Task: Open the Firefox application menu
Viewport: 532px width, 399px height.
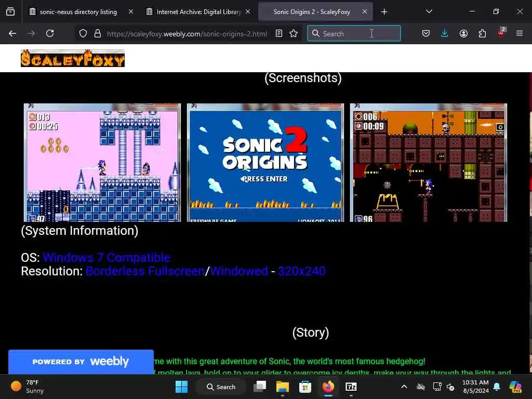Action: (520, 33)
